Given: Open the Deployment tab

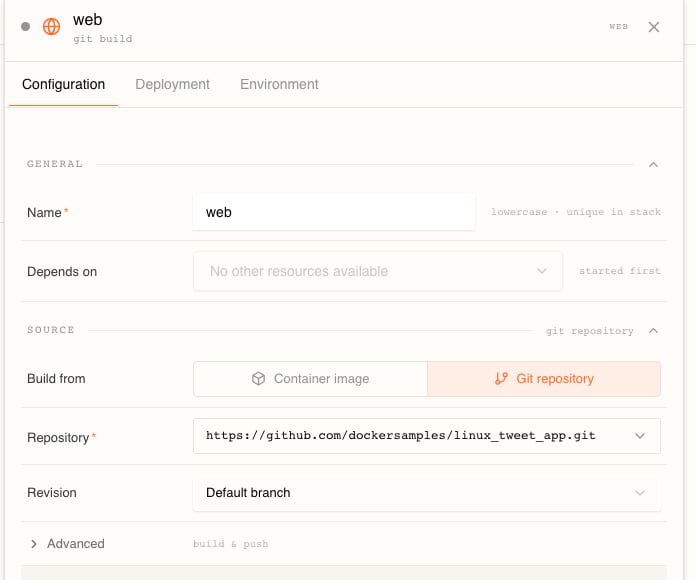Looking at the screenshot, I should point(172,84).
